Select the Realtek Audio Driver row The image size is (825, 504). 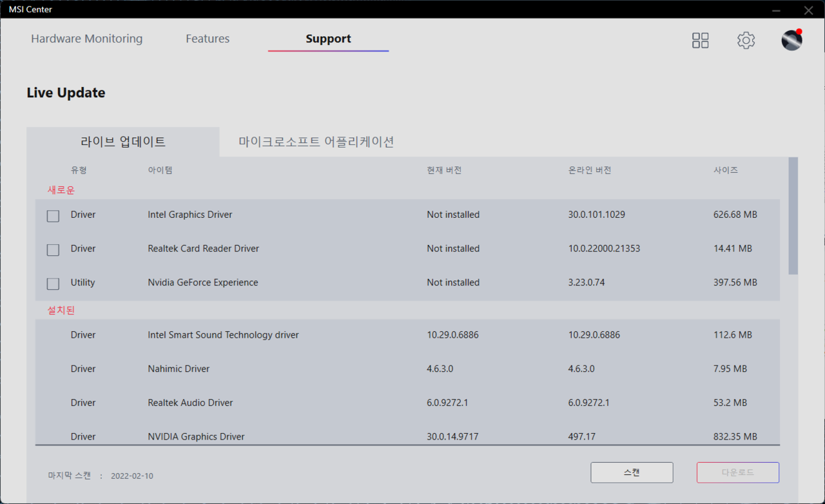190,403
